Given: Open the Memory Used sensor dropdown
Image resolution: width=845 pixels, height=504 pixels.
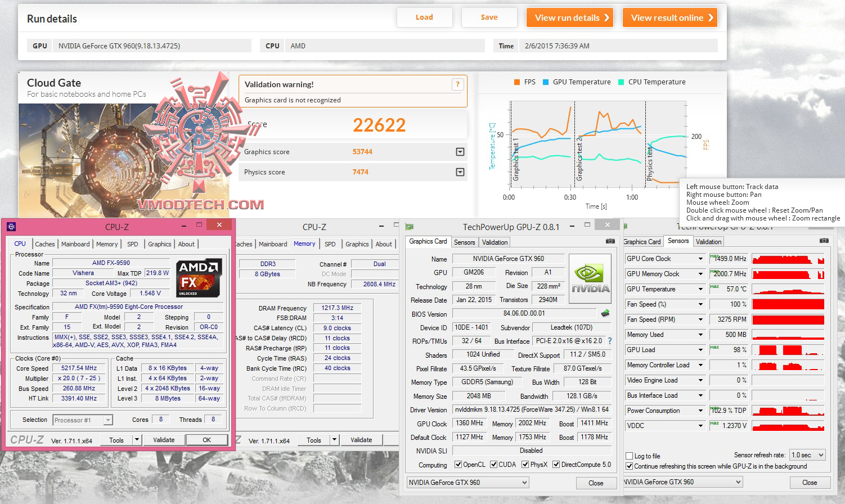Looking at the screenshot, I should click(x=700, y=335).
